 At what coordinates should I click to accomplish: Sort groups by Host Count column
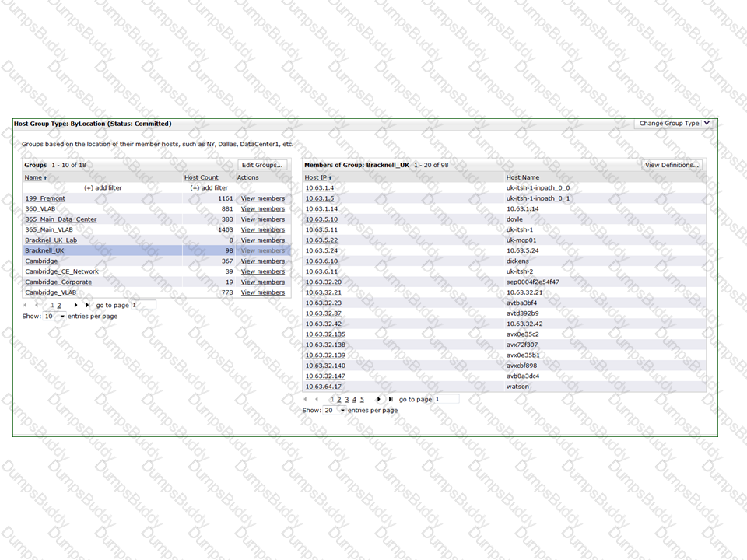(201, 177)
